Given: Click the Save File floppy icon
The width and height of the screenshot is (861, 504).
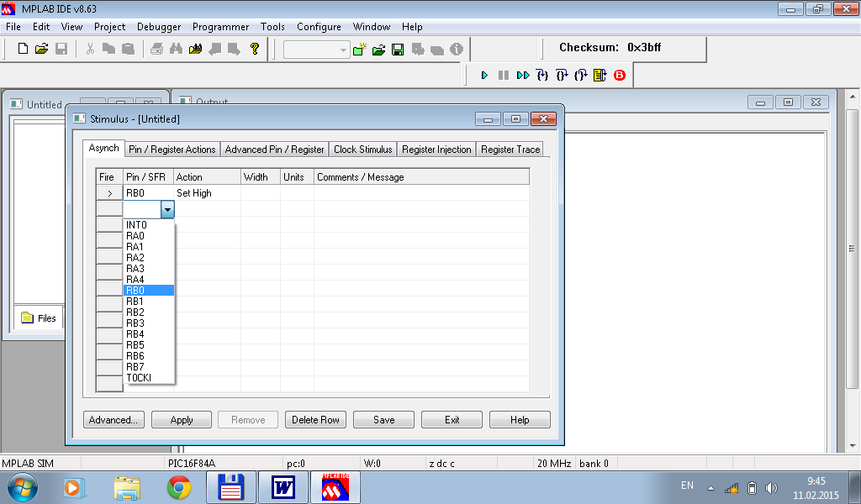Looking at the screenshot, I should coord(61,49).
